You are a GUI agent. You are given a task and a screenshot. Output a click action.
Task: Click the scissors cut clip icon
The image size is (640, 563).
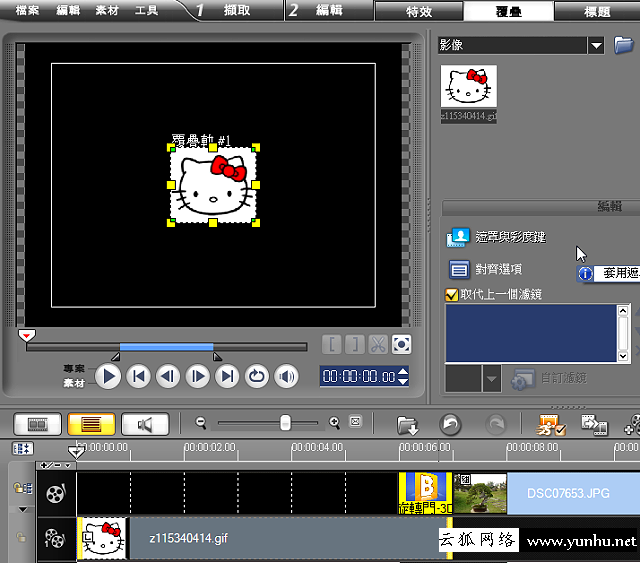pos(378,345)
